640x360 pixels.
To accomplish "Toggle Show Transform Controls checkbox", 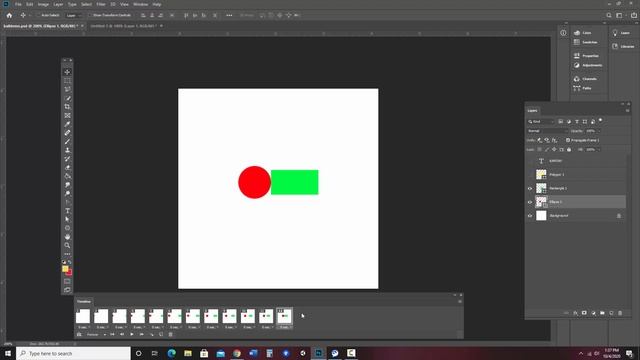I will pos(90,16).
